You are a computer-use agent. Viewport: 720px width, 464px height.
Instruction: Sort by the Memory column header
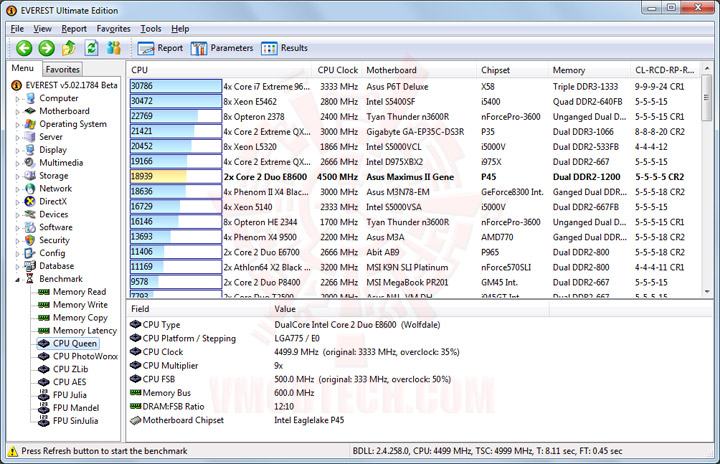[x=590, y=70]
